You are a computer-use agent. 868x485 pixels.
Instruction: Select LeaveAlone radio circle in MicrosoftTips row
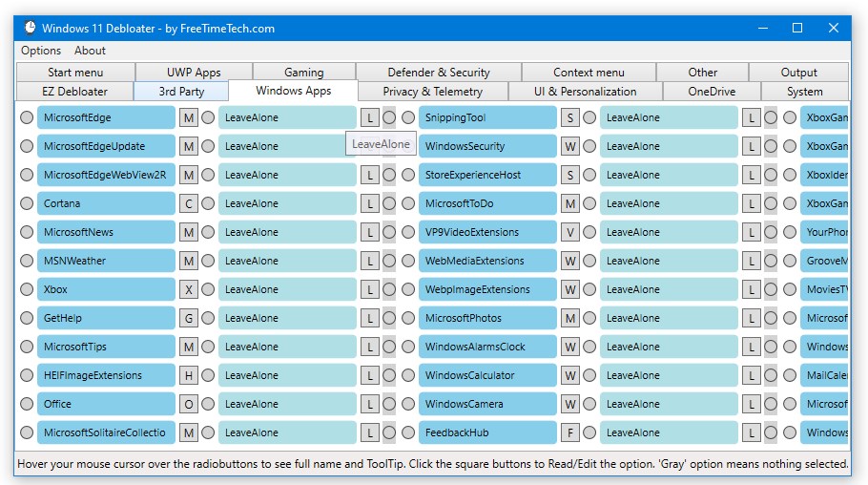208,347
